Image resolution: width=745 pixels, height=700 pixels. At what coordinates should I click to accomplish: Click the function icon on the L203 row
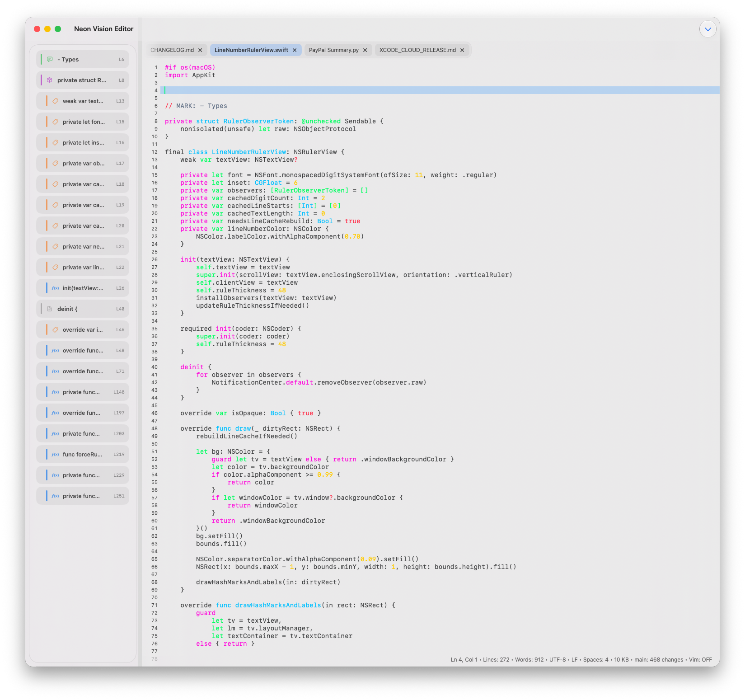tap(55, 433)
